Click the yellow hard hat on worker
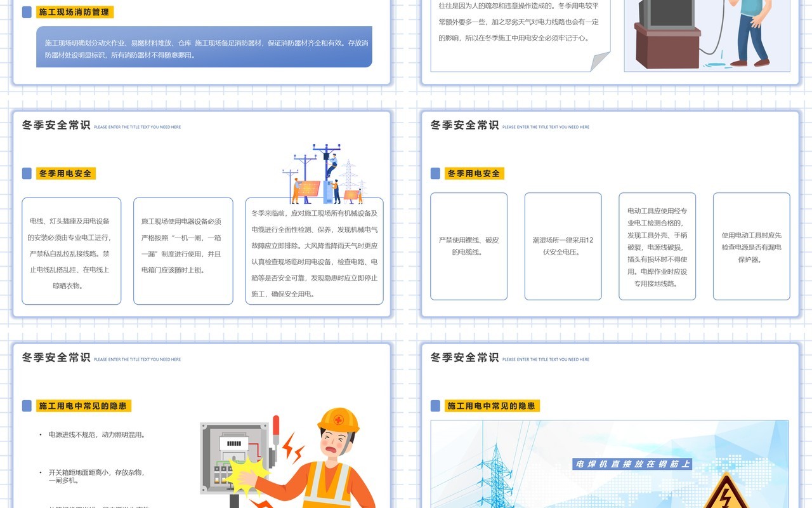Screen dimensions: 812x508 tap(338, 421)
